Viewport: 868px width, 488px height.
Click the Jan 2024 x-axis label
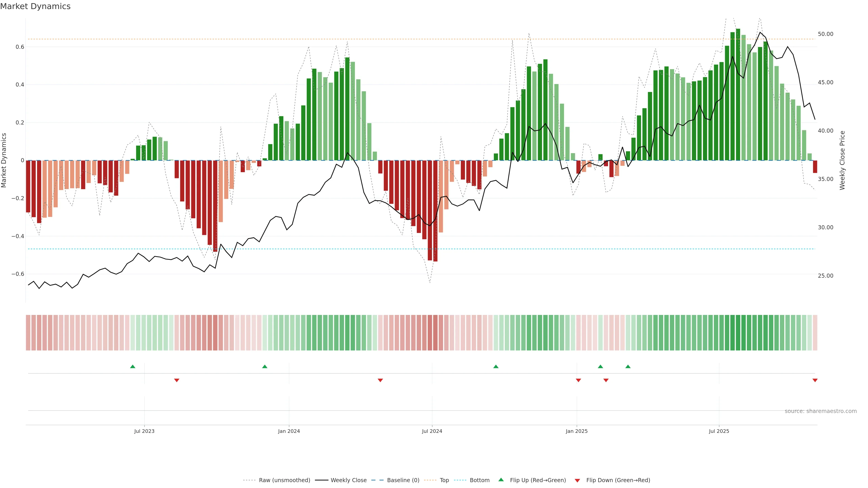pos(289,431)
